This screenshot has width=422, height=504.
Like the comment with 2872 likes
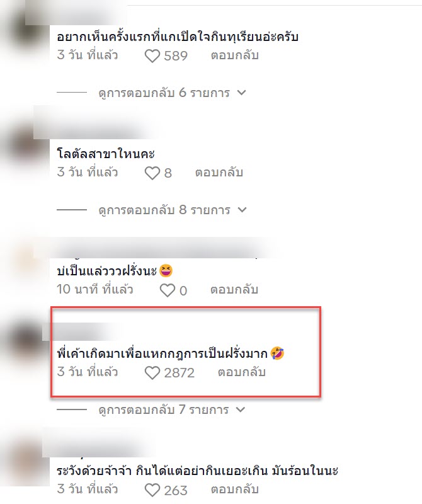[x=152, y=373]
